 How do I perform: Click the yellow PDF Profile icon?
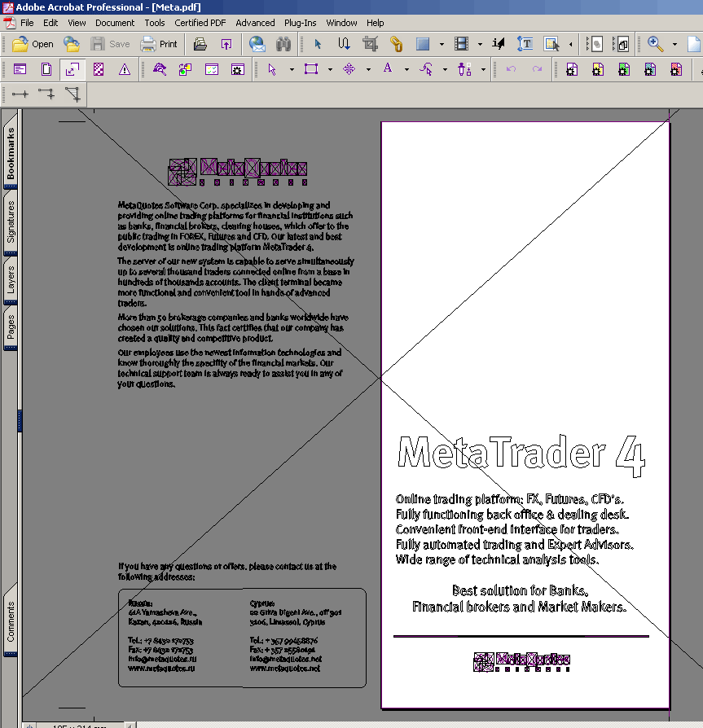click(x=598, y=70)
